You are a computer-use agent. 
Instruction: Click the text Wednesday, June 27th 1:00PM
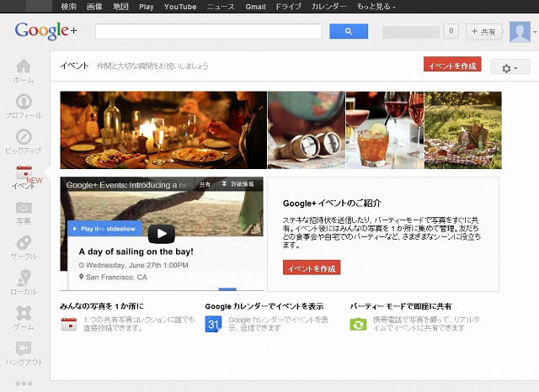pyautogui.click(x=137, y=265)
